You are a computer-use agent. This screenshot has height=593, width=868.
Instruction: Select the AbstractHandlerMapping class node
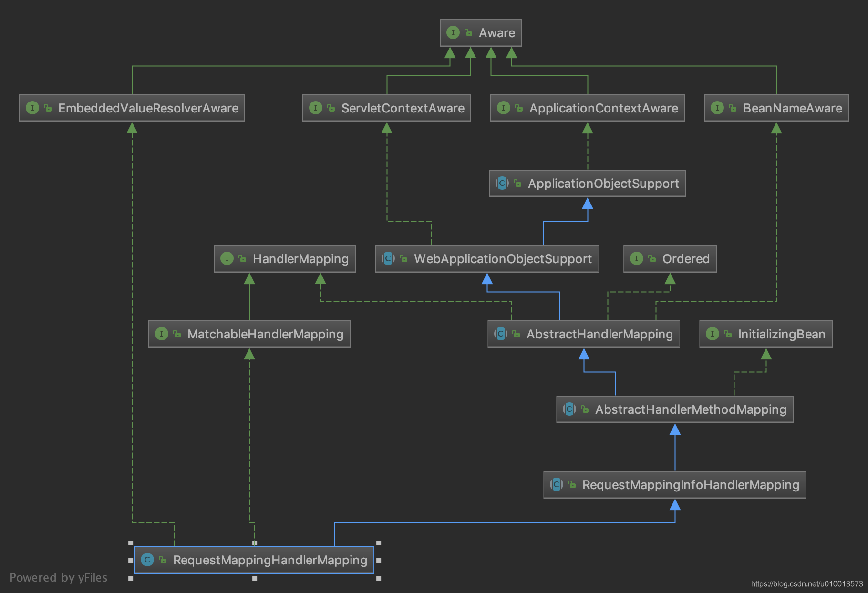[583, 334]
